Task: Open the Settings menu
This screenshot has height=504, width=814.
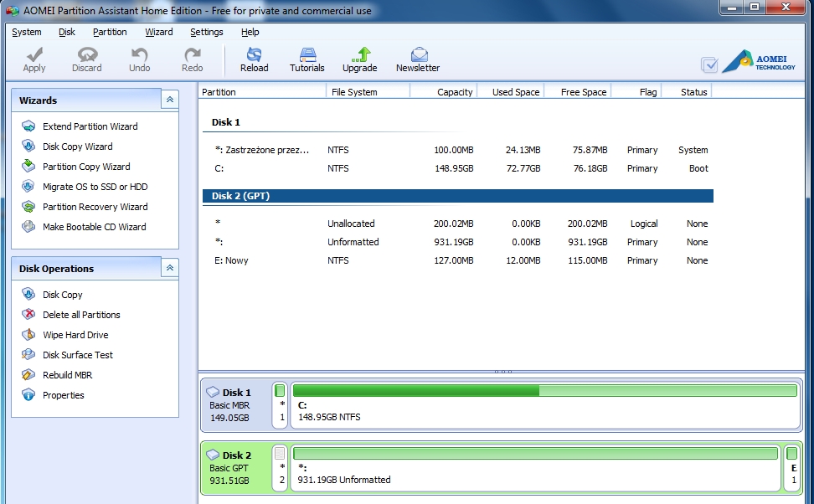Action: (207, 32)
